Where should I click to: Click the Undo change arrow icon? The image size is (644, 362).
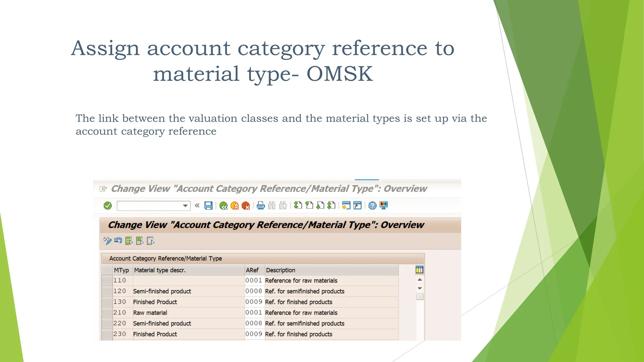[x=118, y=241]
